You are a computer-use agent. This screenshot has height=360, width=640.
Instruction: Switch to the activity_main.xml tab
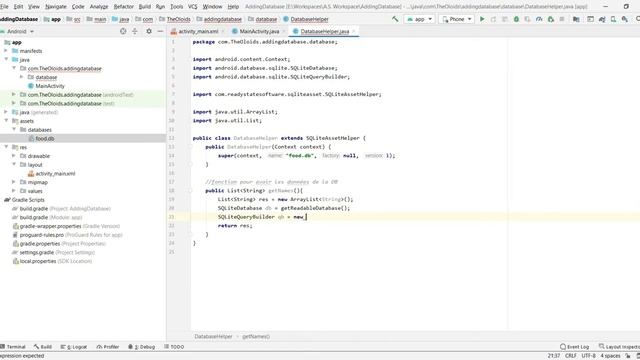coord(198,31)
